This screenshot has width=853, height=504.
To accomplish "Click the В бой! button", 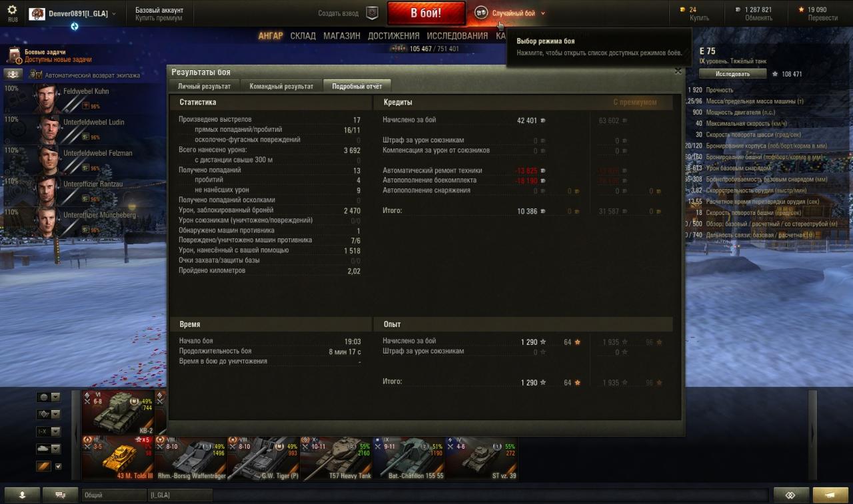I will 426,13.
